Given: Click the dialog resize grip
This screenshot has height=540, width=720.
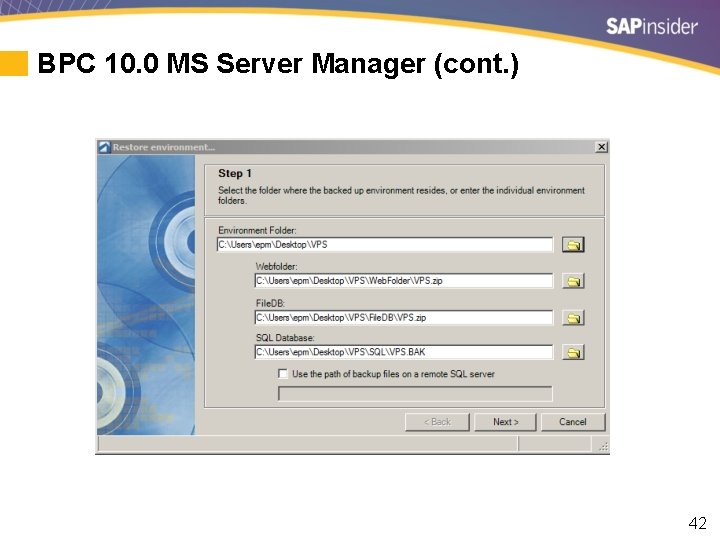Looking at the screenshot, I should [603, 446].
